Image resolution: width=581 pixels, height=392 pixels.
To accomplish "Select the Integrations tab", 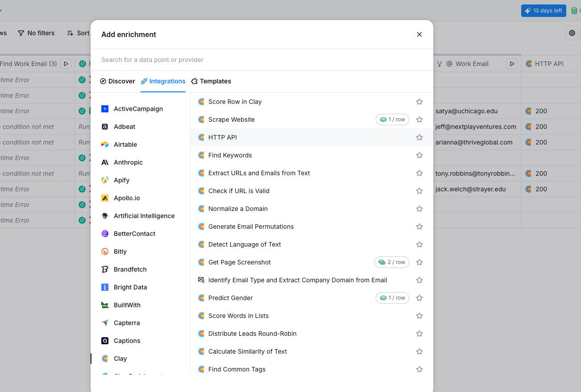I will 163,81.
